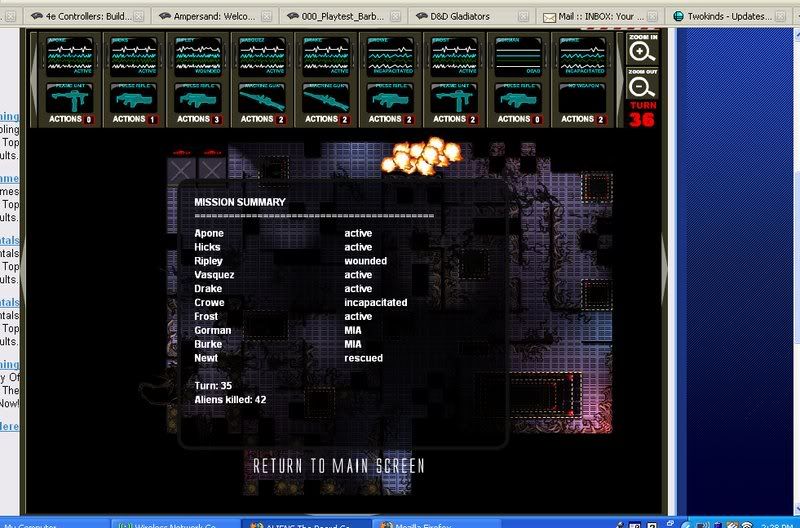
Task: Close the Mail :: INBOX tab
Action: (652, 17)
